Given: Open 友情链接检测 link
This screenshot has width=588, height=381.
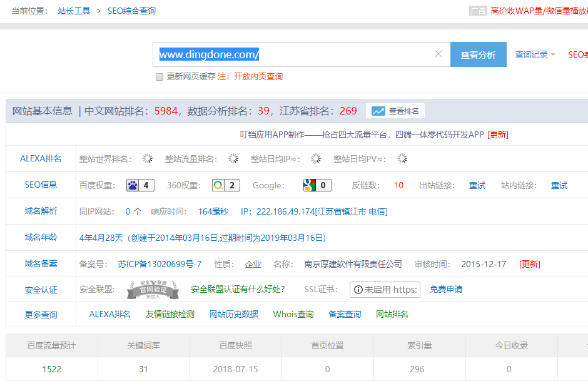Looking at the screenshot, I should pos(170,314).
